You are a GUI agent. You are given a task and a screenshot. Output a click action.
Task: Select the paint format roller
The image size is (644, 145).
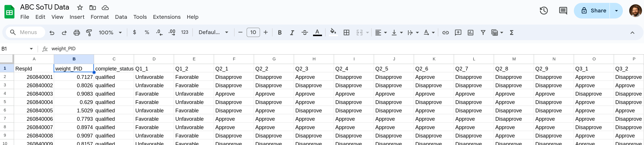click(89, 33)
